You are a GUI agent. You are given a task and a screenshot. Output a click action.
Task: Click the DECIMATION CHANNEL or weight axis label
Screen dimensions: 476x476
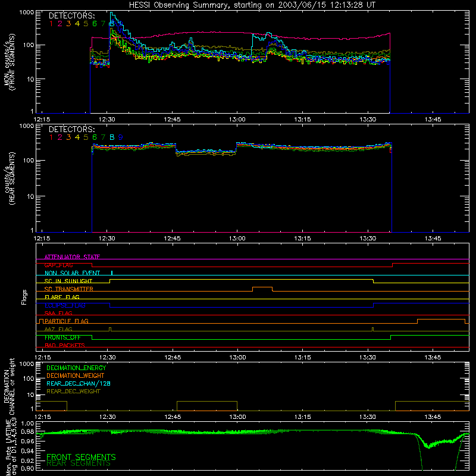tap(9, 386)
